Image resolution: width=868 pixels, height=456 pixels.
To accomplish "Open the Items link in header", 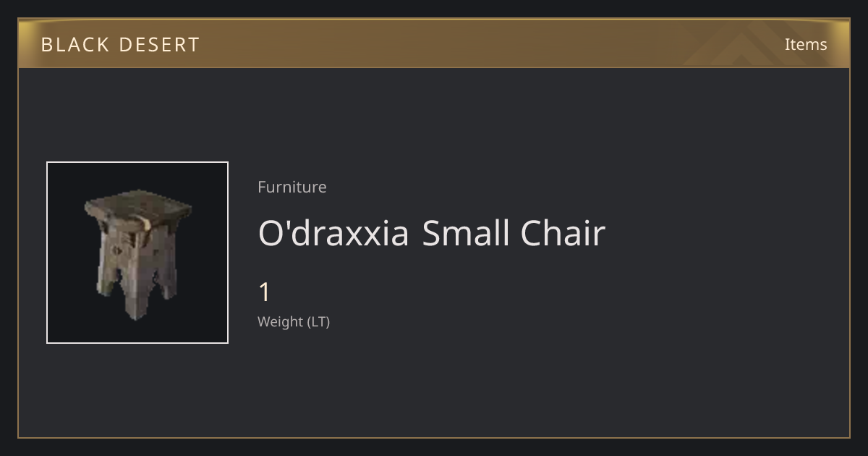I will click(x=806, y=44).
